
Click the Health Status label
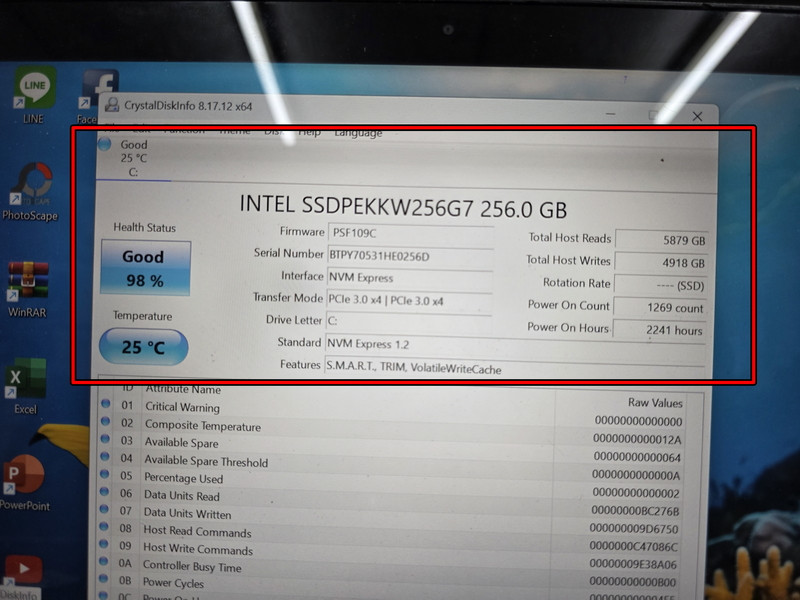(144, 228)
